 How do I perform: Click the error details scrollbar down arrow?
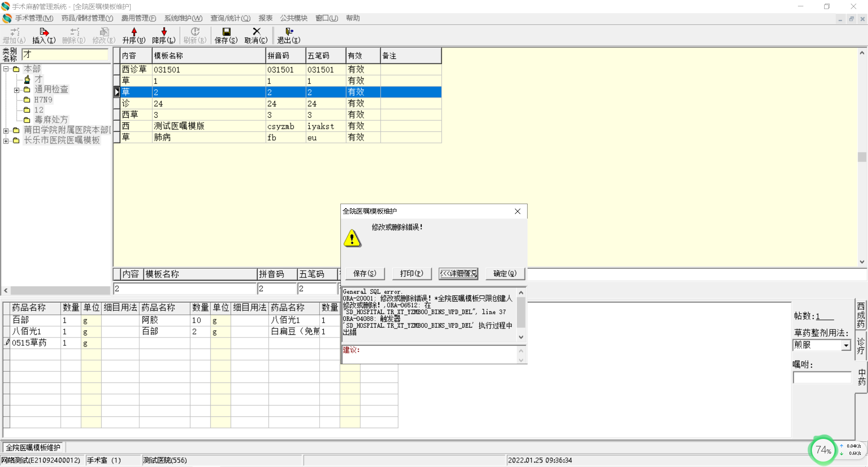[521, 337]
